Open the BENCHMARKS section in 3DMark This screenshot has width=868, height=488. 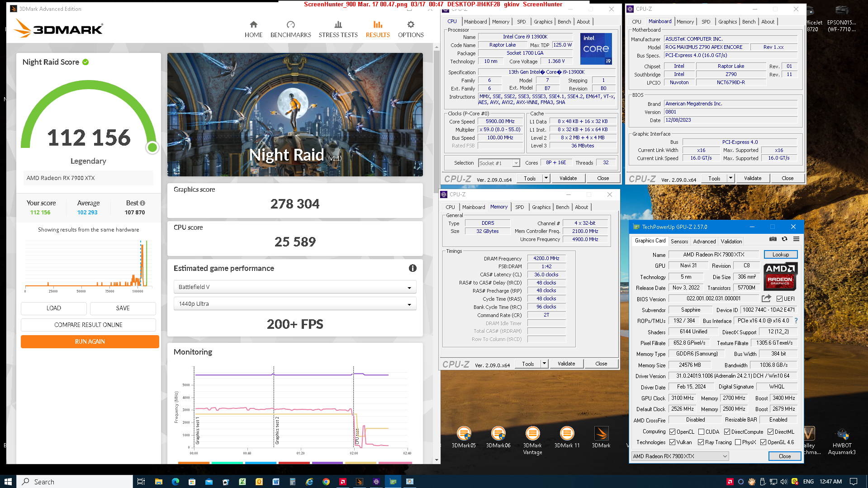(290, 29)
